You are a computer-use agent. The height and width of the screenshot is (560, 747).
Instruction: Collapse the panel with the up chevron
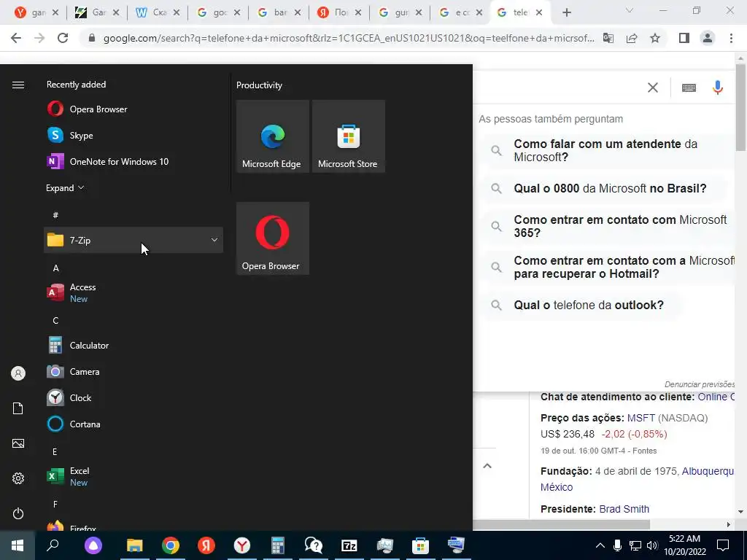point(487,466)
